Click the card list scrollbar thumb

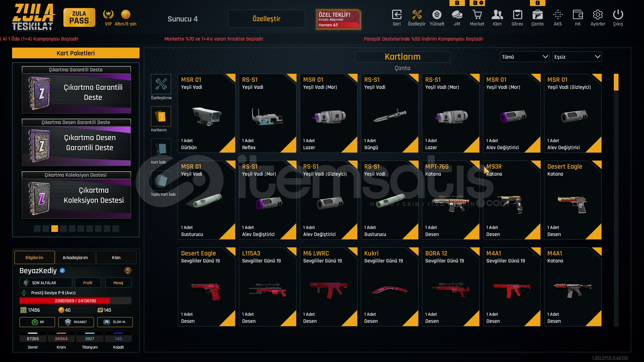[616, 82]
